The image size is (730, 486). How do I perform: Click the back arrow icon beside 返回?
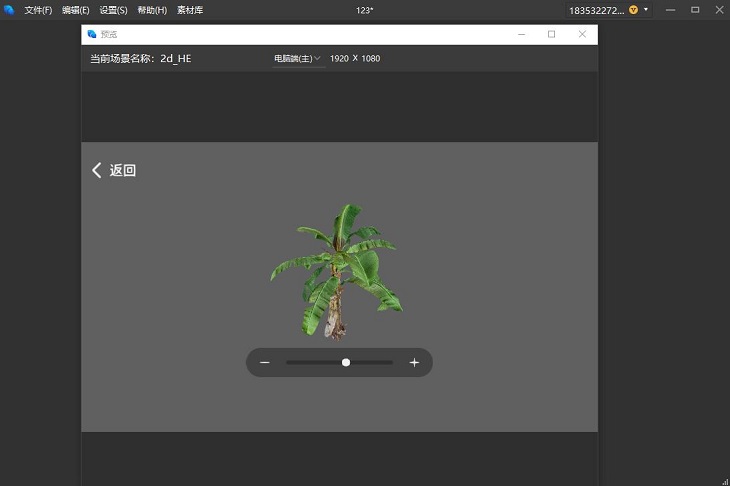point(97,170)
